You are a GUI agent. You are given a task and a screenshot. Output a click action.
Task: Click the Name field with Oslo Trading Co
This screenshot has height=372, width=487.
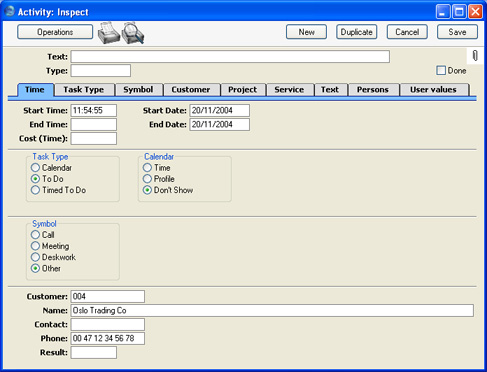click(272, 310)
